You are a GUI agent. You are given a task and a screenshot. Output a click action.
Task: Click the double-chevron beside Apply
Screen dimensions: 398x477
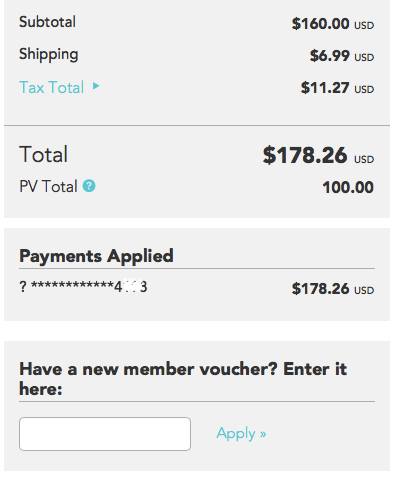tap(263, 434)
